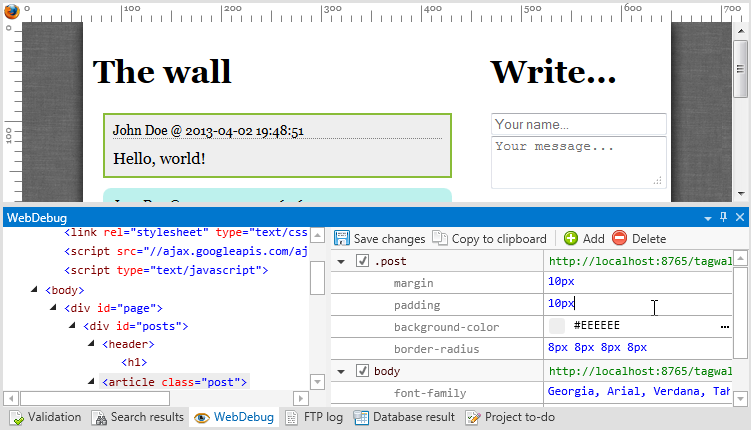Collapse the body rule section
This screenshot has width=751, height=430.
pyautogui.click(x=341, y=372)
